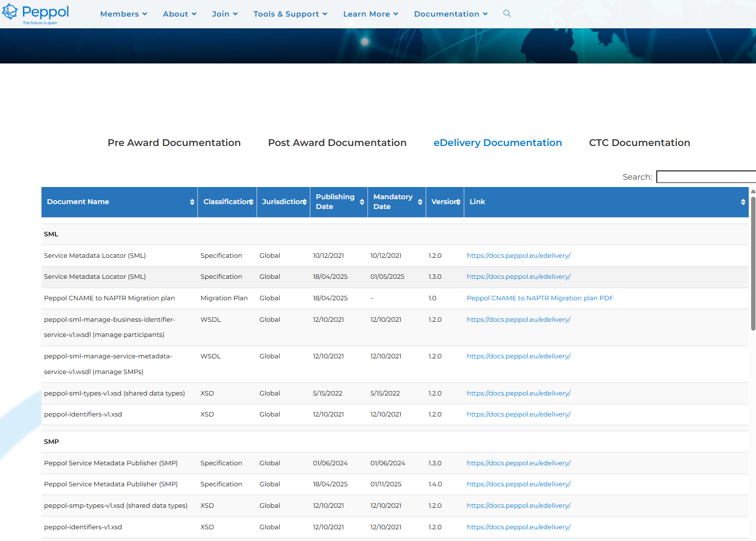The width and height of the screenshot is (756, 541).
Task: Expand the About menu
Action: tap(180, 14)
